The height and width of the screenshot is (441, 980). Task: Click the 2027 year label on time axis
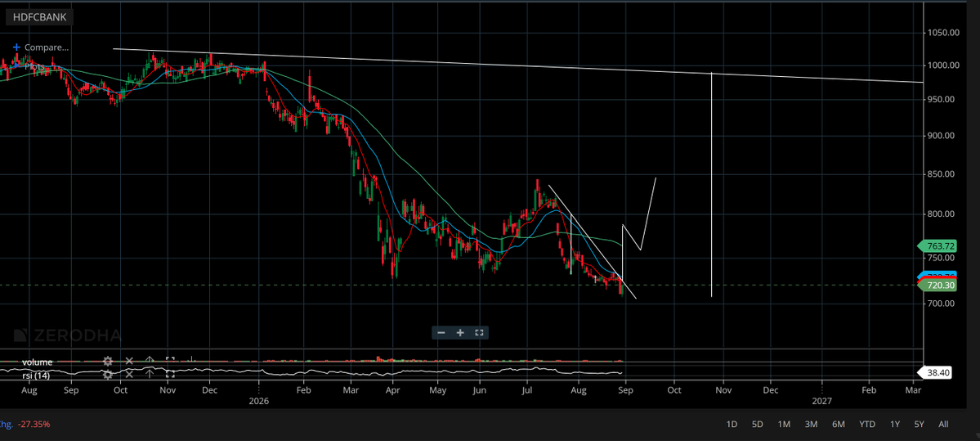tap(822, 401)
